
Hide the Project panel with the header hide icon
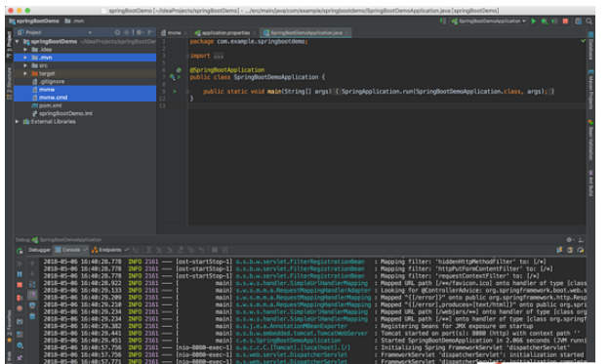click(150, 32)
